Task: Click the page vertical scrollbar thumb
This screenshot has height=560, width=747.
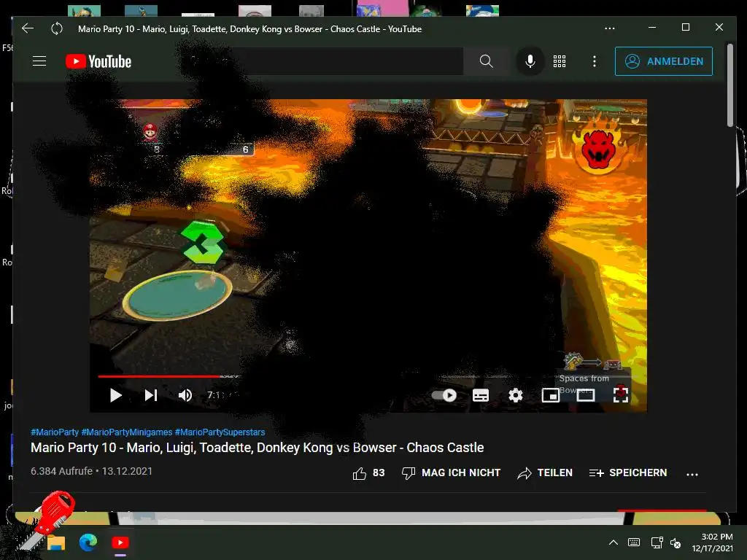Action: coord(730,86)
